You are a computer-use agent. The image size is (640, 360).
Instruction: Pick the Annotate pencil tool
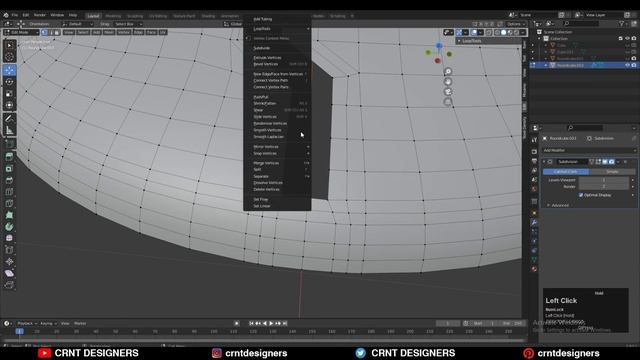click(9, 119)
